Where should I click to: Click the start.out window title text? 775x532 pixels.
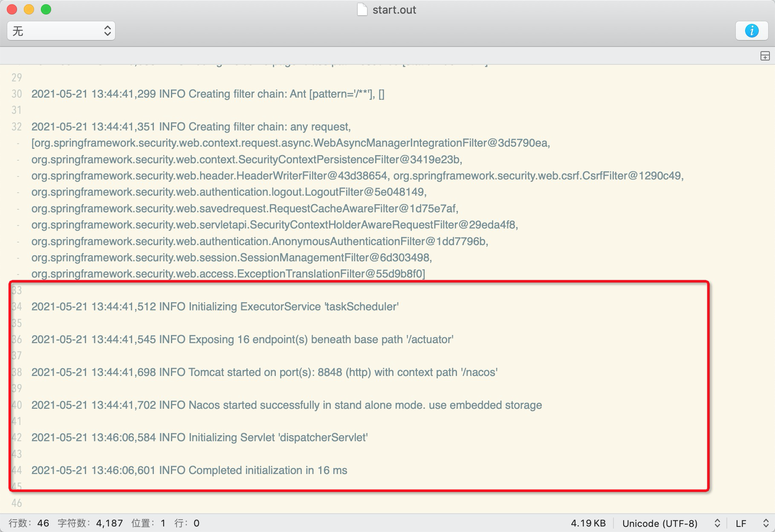394,10
